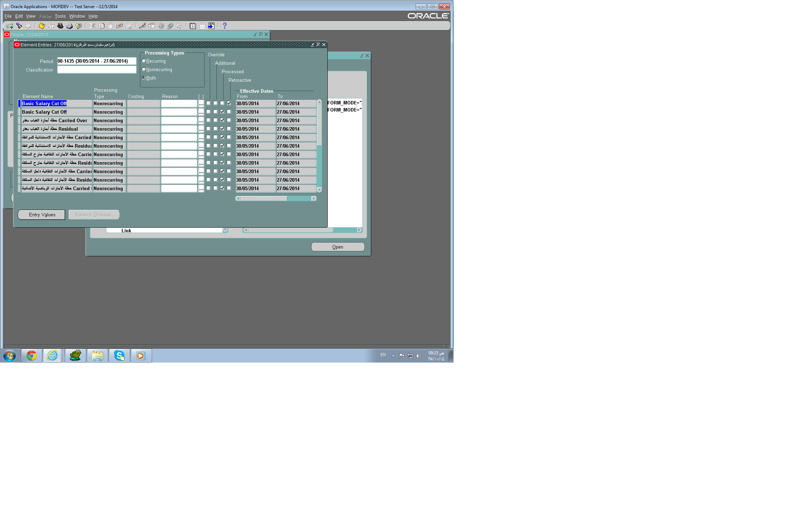Screen dimensions: 812x507
Task: Click Reason field of first Basic Salary row
Action: click(179, 103)
